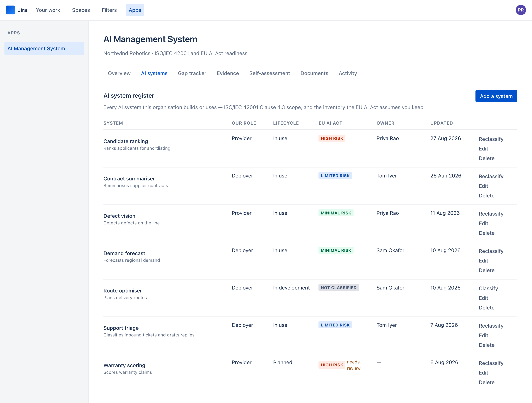532x403 pixels.
Task: Open the Spaces menu
Action: [x=81, y=10]
